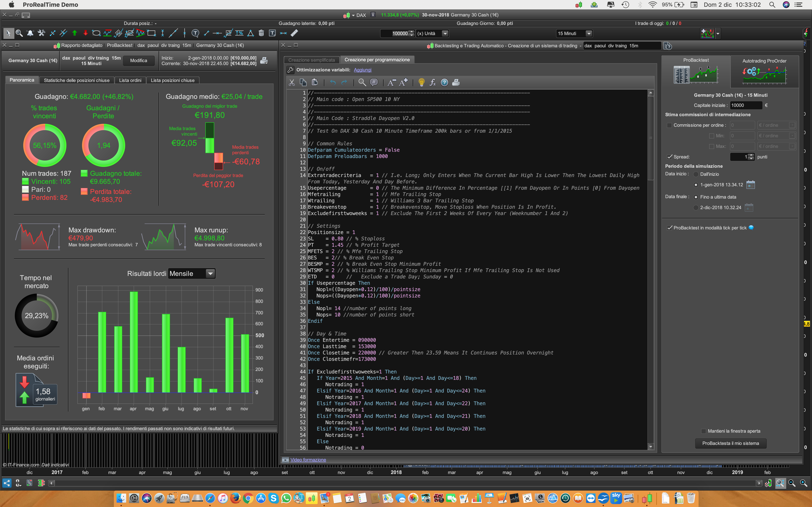Toggle ProBacktest in modalità tick per tick
Image resolution: width=812 pixels, height=507 pixels.
tap(670, 228)
